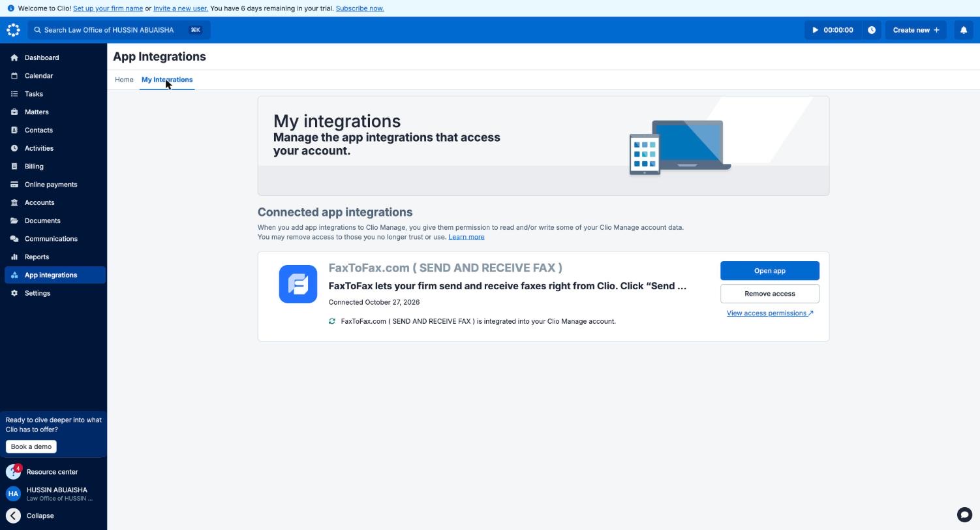
Task: Open the Create new menu
Action: coord(916,30)
